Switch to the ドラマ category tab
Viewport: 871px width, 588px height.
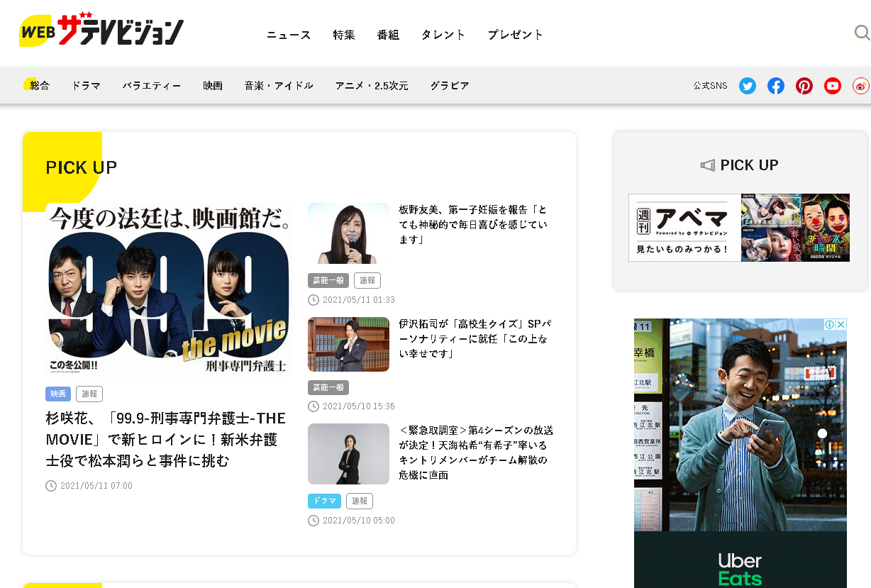pos(86,86)
